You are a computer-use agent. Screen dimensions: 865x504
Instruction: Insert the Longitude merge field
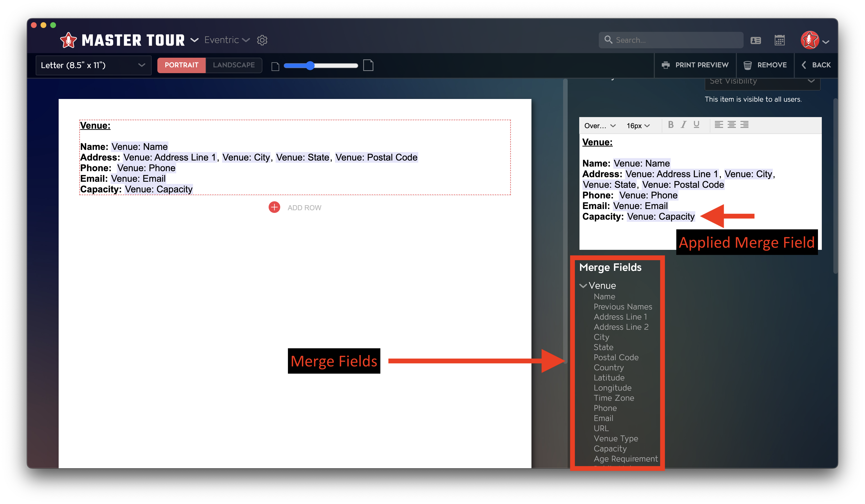pyautogui.click(x=612, y=388)
